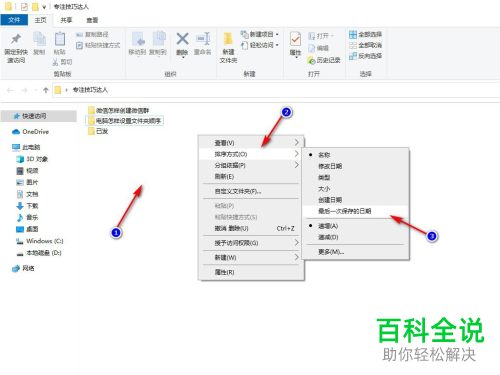The image size is (500, 375).
Task: Click the address bar path 专注技巧达人
Action: tap(90, 90)
